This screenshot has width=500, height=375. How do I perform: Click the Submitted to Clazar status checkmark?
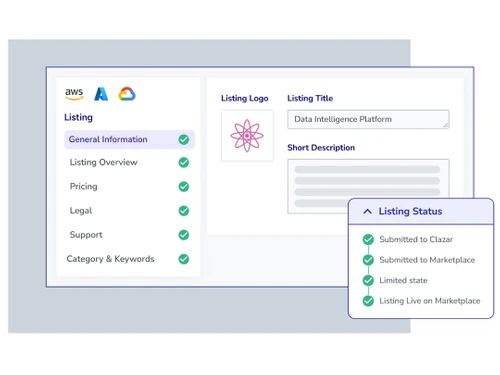368,239
